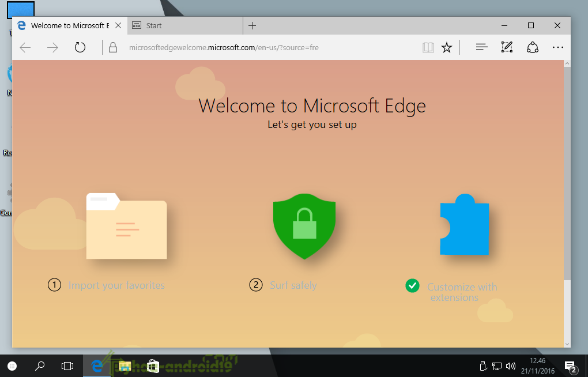Open Customize with extensions link

point(462,292)
